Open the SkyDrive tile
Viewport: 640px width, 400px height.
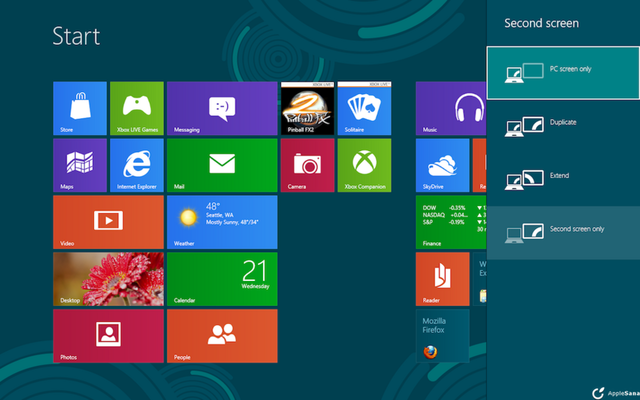442,165
